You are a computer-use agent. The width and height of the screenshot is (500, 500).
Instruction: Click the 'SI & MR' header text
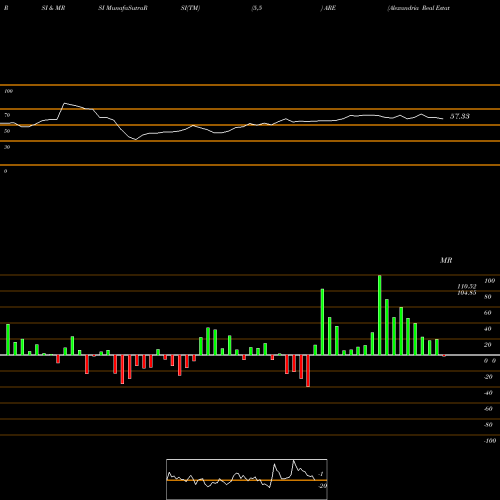tap(53, 8)
